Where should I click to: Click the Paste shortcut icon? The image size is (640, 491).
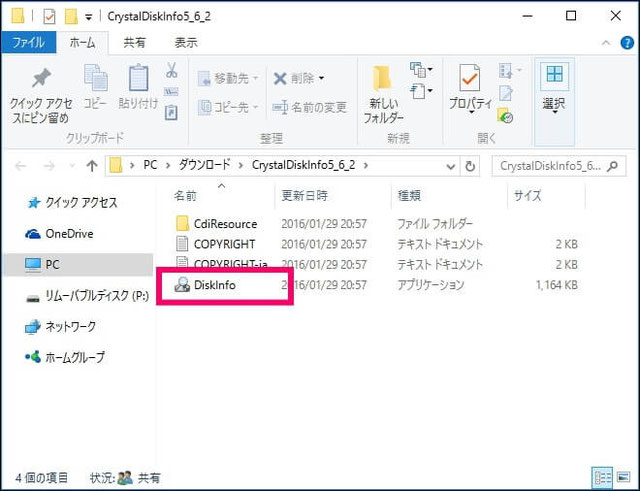[x=171, y=113]
